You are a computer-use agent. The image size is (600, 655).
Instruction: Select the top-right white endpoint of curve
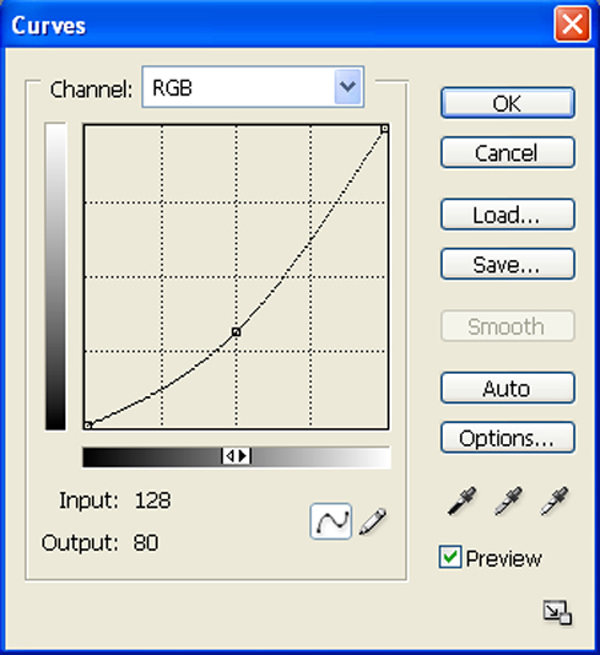[x=384, y=129]
